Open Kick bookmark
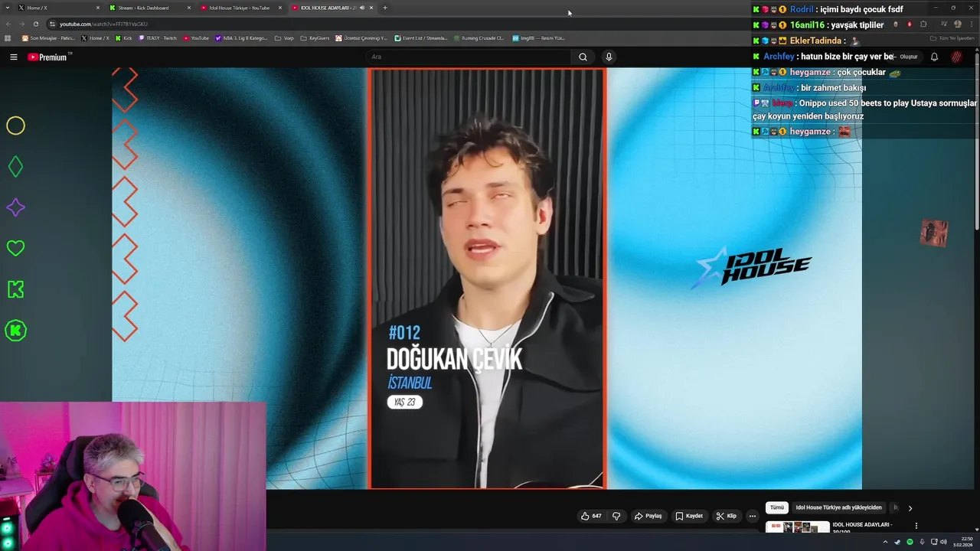Screen dimensions: 980x551 (124, 37)
